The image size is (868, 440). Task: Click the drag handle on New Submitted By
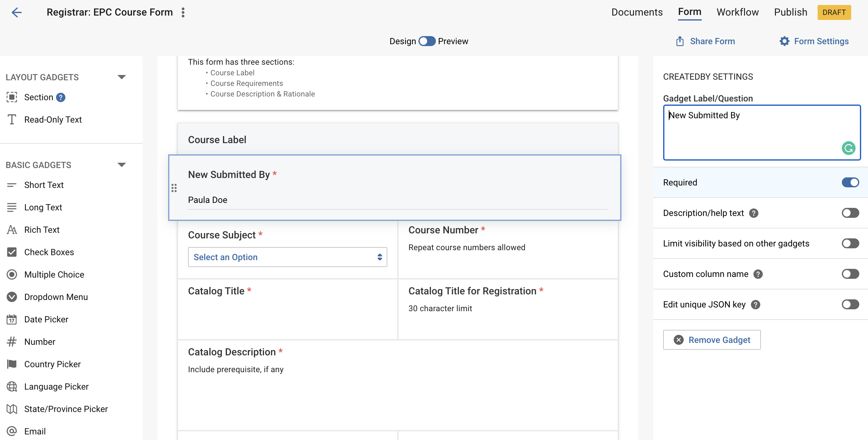(x=174, y=188)
